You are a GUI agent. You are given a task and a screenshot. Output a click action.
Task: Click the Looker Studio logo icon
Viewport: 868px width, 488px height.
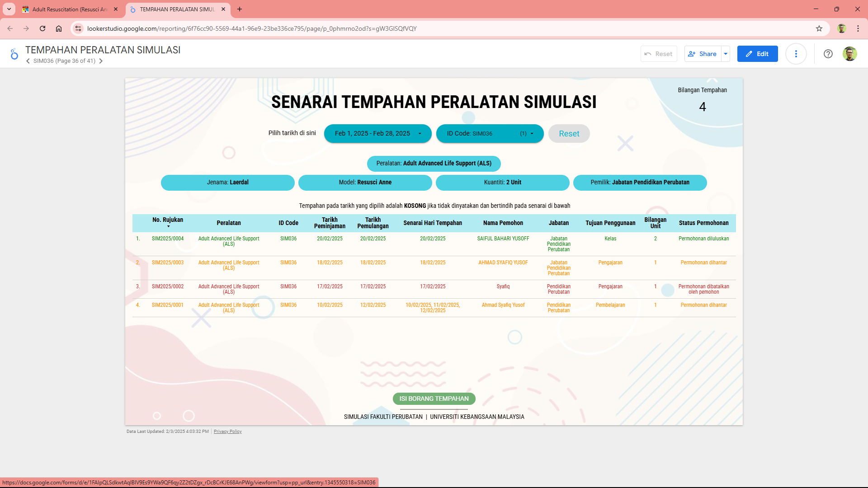coord(14,54)
